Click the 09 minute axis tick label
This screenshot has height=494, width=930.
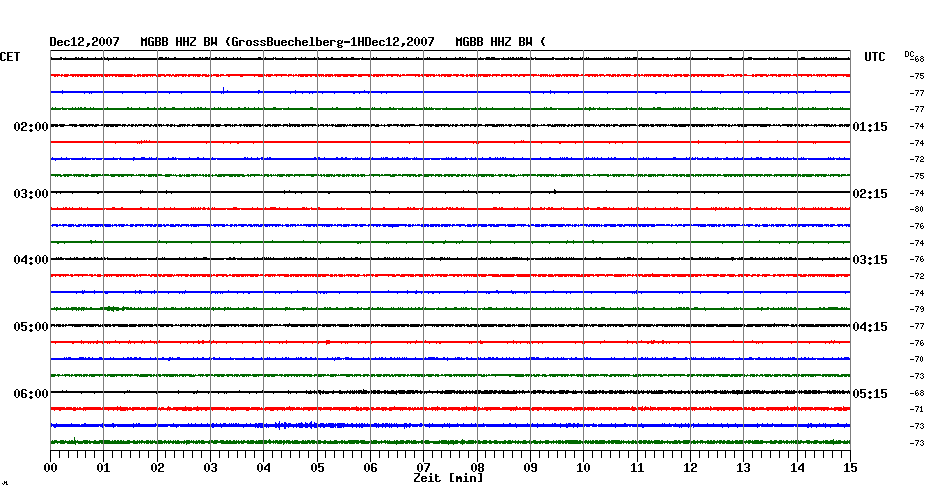click(530, 468)
